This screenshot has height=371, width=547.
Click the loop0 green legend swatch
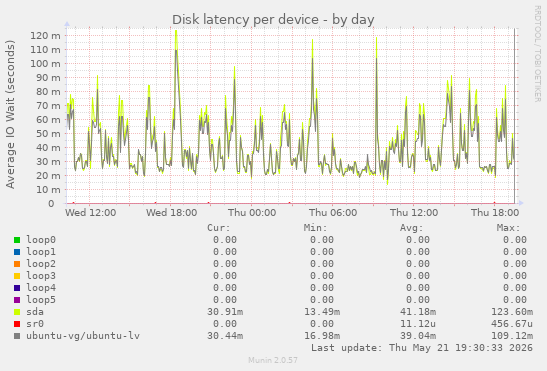(17, 240)
